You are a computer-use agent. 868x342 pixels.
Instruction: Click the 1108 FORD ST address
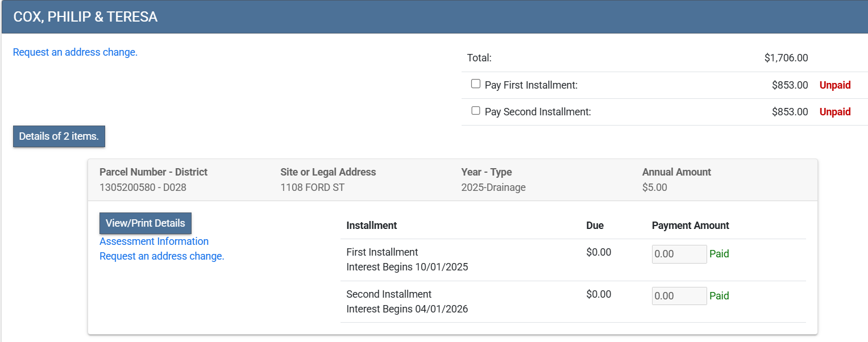312,187
